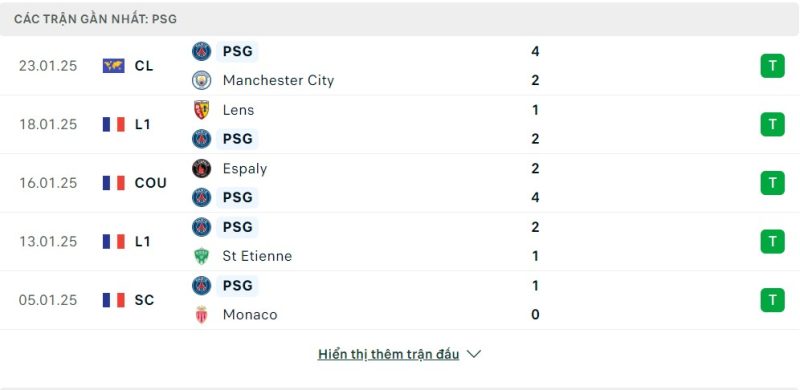Click the St Etienne club crest
Viewport: 800px width, 390px height.
click(202, 256)
